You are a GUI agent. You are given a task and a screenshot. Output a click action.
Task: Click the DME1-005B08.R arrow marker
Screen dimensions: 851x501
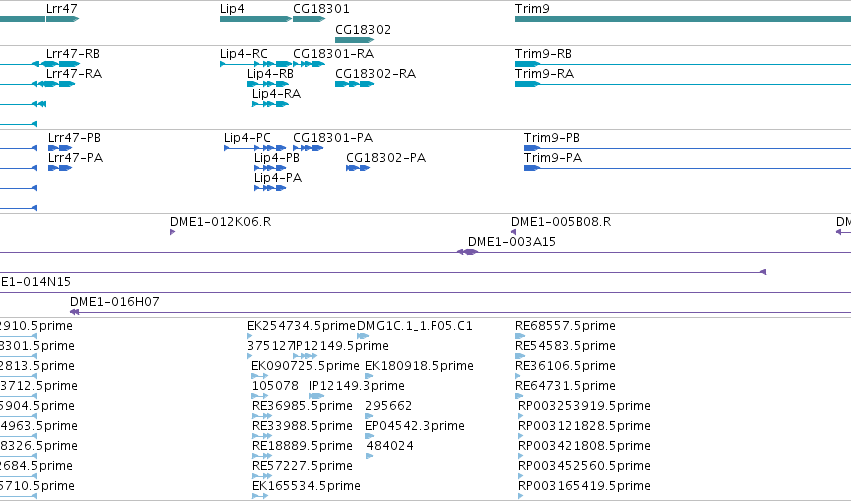click(513, 232)
